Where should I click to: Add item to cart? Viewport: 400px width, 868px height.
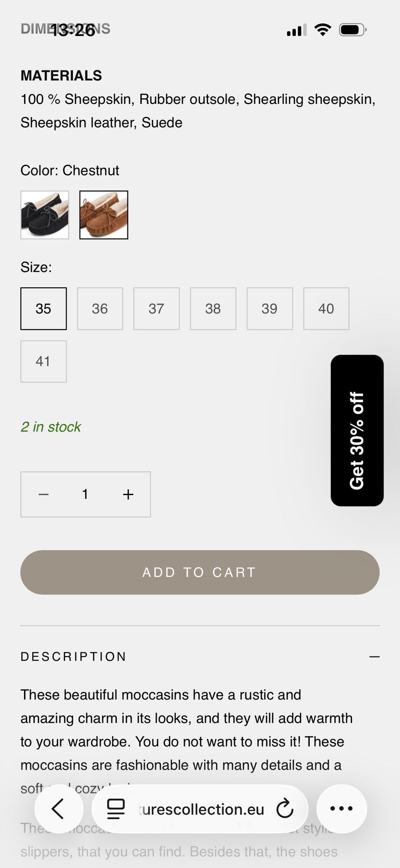pyautogui.click(x=200, y=572)
